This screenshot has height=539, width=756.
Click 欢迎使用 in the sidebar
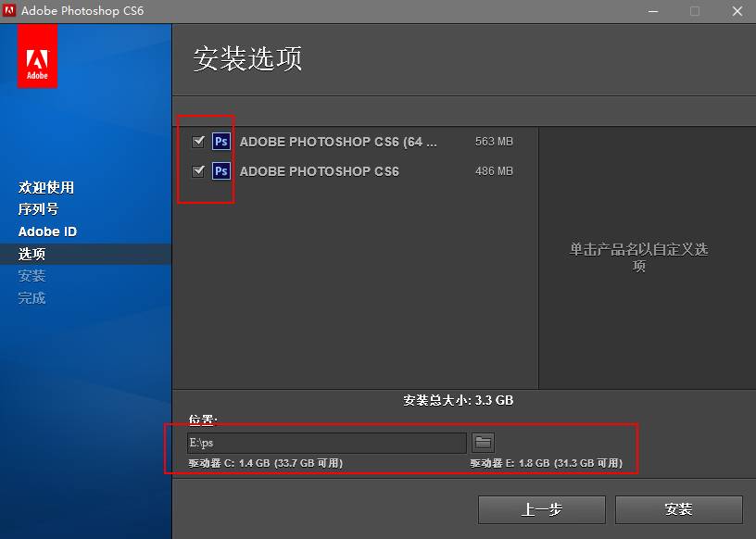click(x=44, y=187)
